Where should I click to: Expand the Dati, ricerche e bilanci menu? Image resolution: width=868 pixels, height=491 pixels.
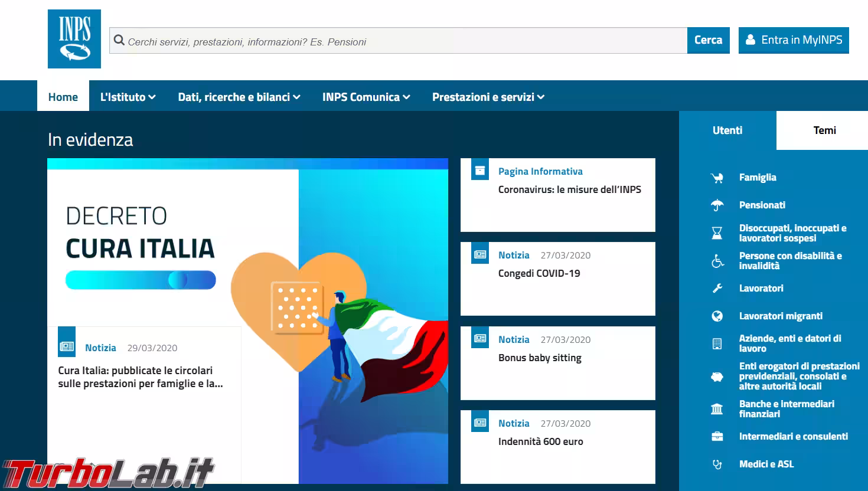[239, 97]
